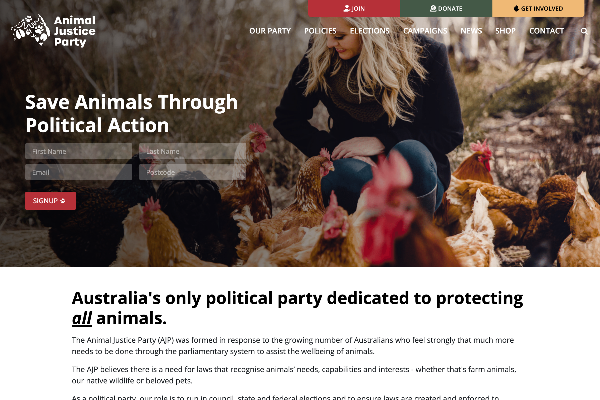
Task: Click the person icon on the Join button
Action: (x=347, y=8)
